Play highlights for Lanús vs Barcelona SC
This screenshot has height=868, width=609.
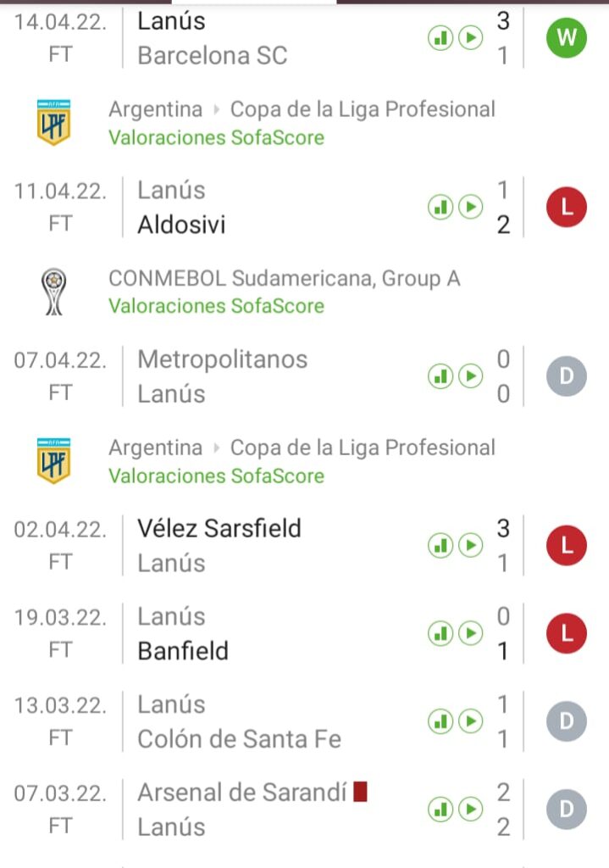click(470, 38)
